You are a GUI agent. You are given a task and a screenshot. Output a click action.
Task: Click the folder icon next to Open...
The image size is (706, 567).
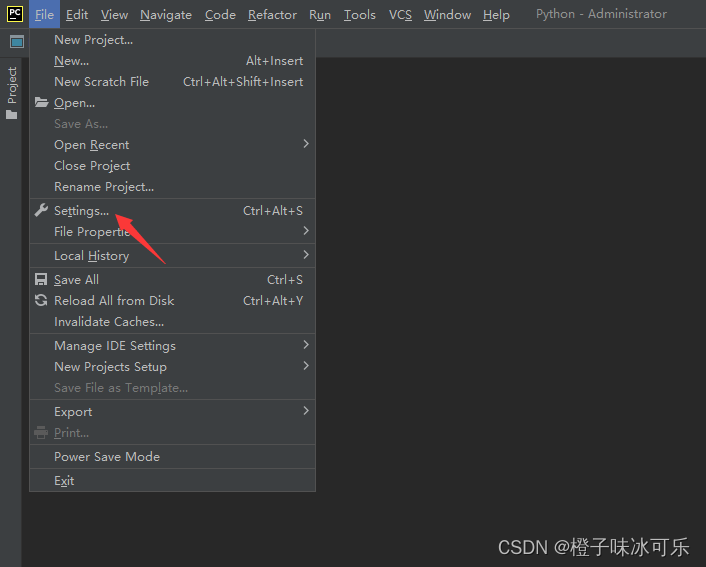point(41,103)
